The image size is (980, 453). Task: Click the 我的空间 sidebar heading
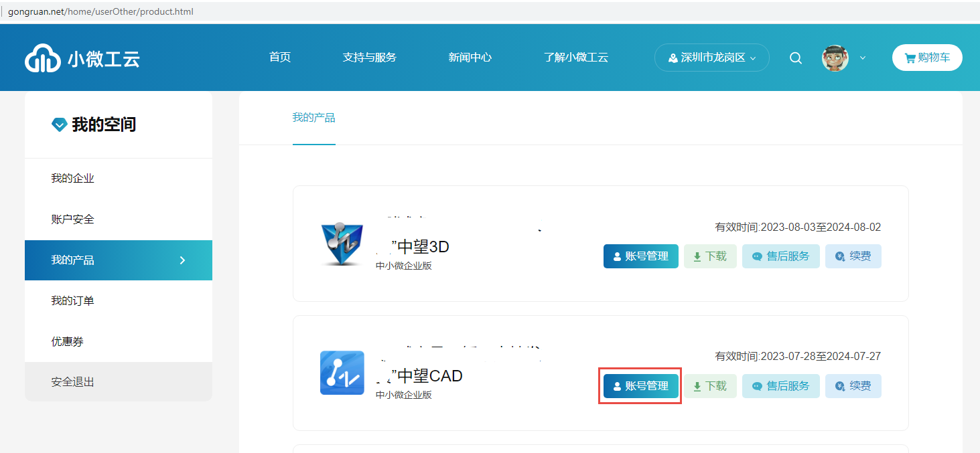click(104, 124)
